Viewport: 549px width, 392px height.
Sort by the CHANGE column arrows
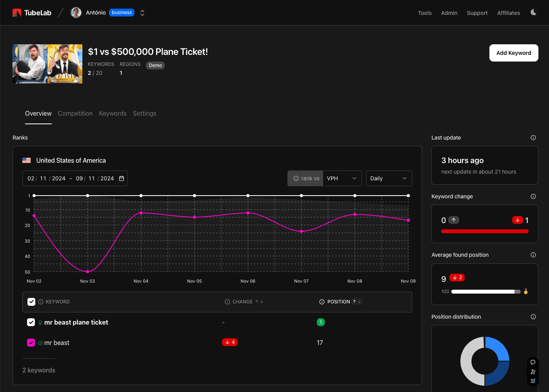(259, 302)
